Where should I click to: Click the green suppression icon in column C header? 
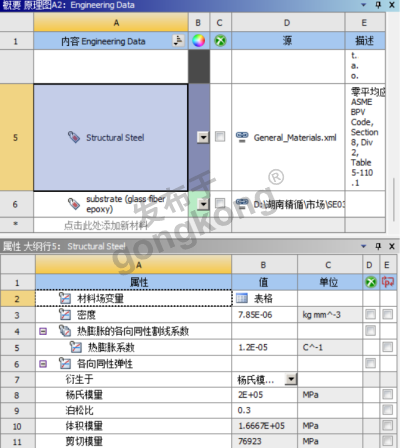point(220,41)
